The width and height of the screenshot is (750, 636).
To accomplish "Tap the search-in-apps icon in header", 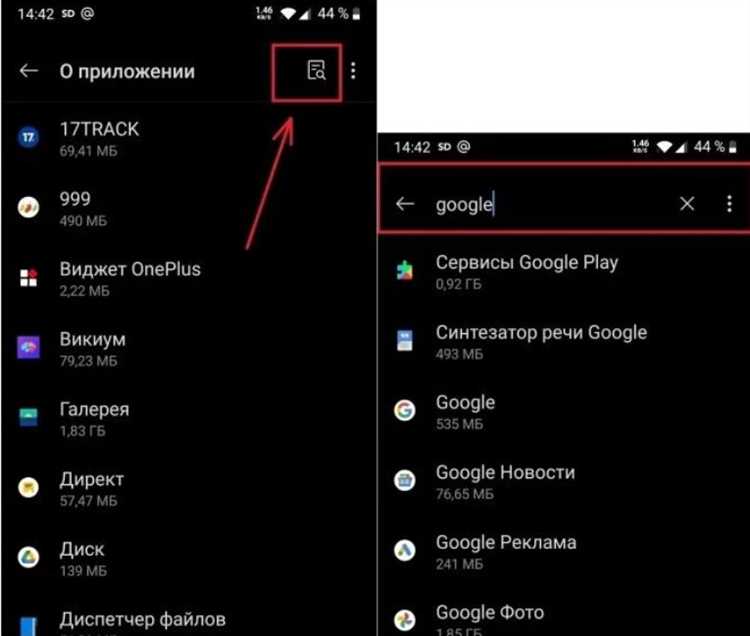I will (316, 71).
